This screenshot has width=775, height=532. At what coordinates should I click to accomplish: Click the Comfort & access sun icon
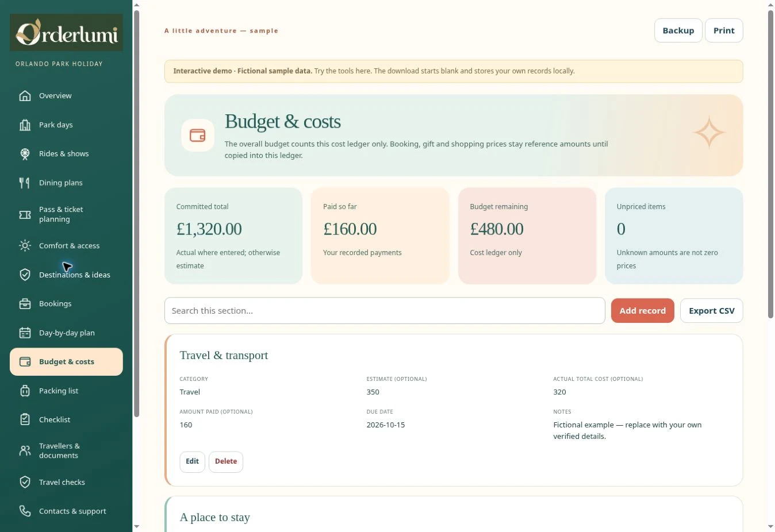pos(25,246)
